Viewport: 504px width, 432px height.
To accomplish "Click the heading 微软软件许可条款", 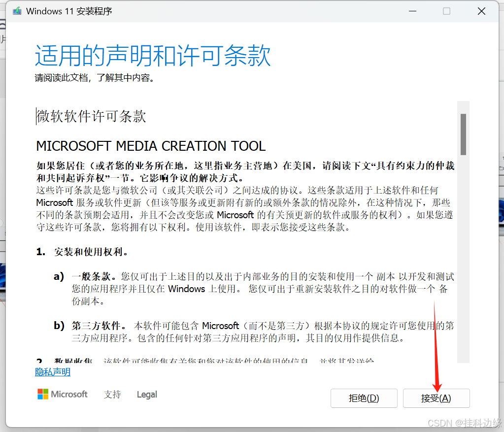I will pos(91,116).
